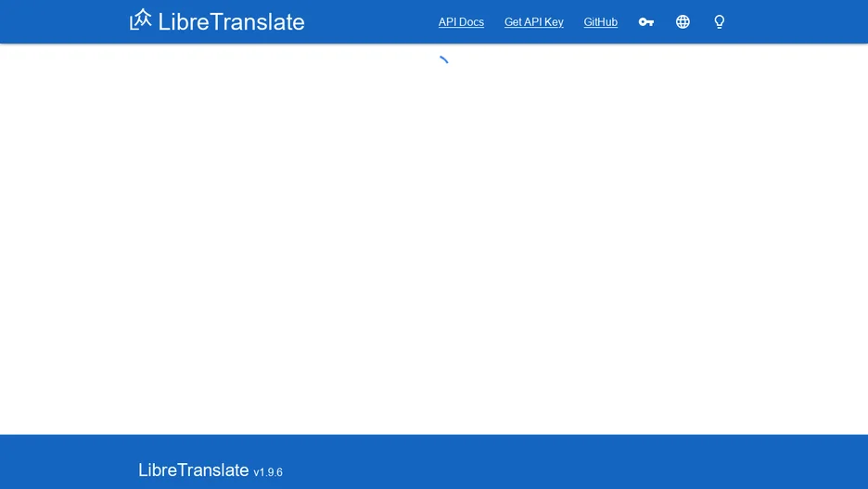Click the LibreTranslate title in the header
This screenshot has width=868, height=489.
point(232,22)
